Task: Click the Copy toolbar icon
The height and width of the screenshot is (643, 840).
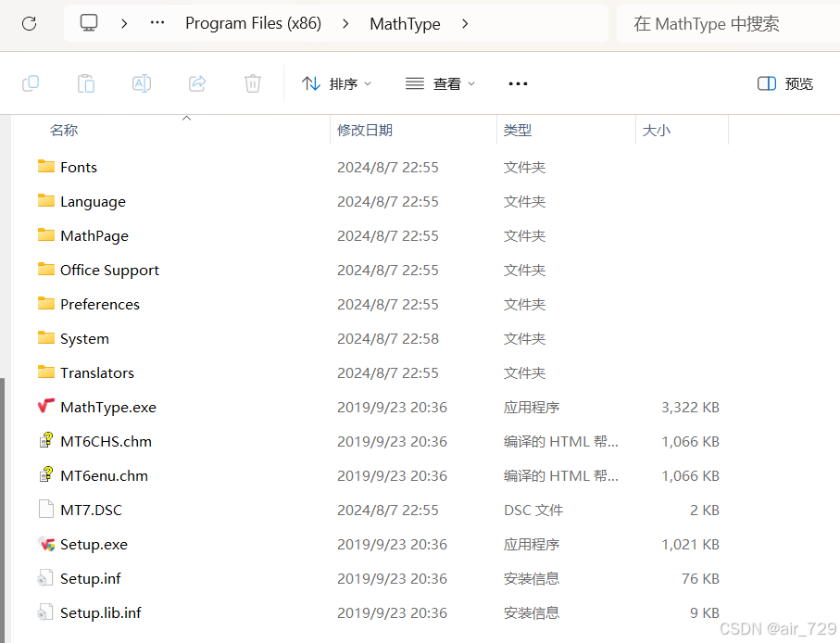Action: pyautogui.click(x=31, y=83)
